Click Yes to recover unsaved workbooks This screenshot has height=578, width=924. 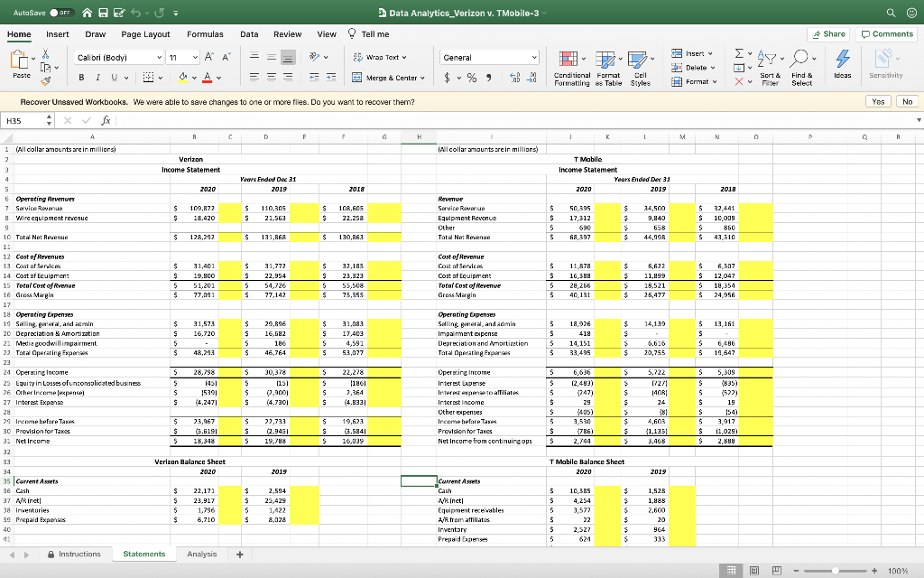(x=878, y=101)
